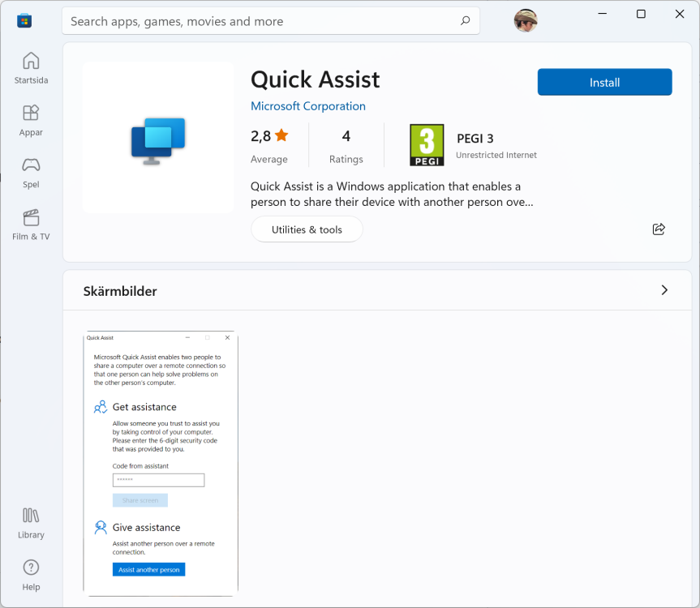Open the Film & TV section
700x608 pixels.
tap(31, 225)
